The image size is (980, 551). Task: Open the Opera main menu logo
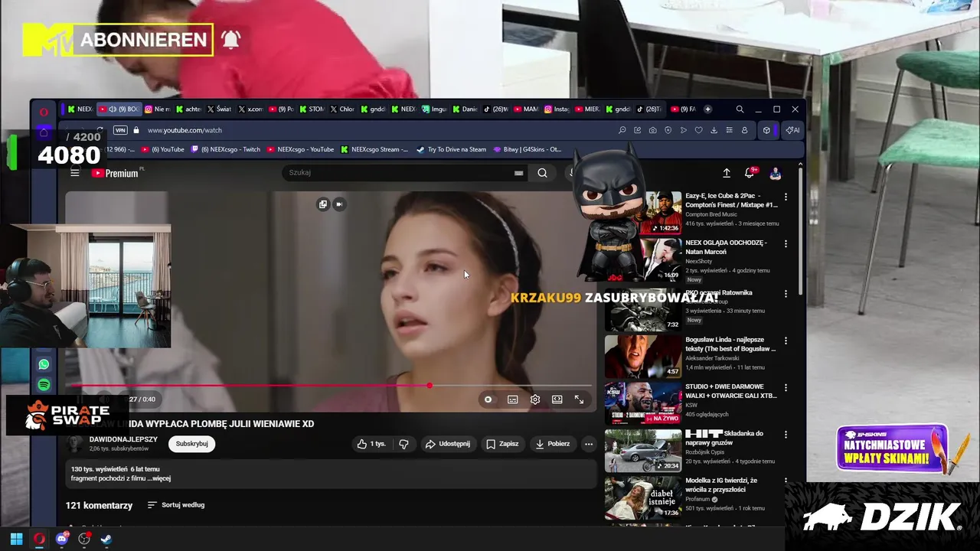(x=44, y=112)
